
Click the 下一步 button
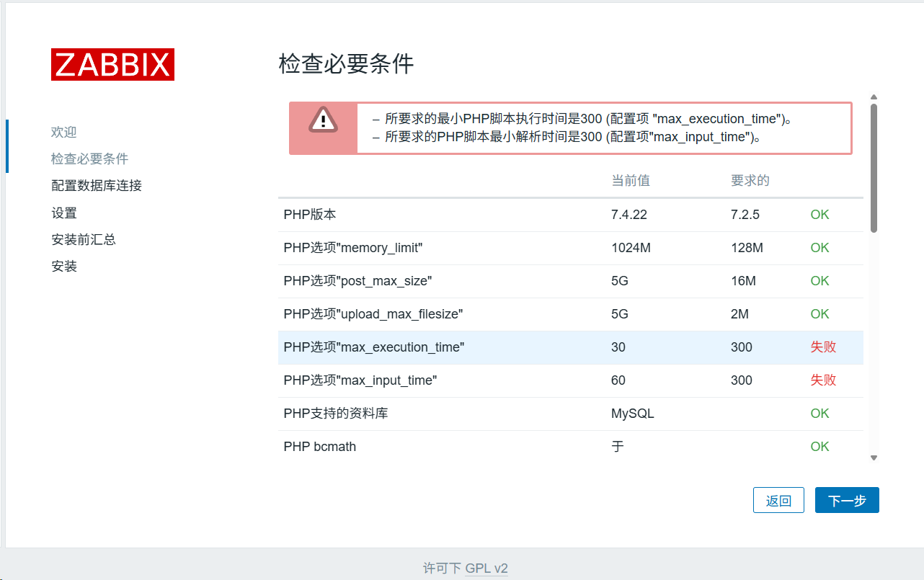tap(847, 501)
